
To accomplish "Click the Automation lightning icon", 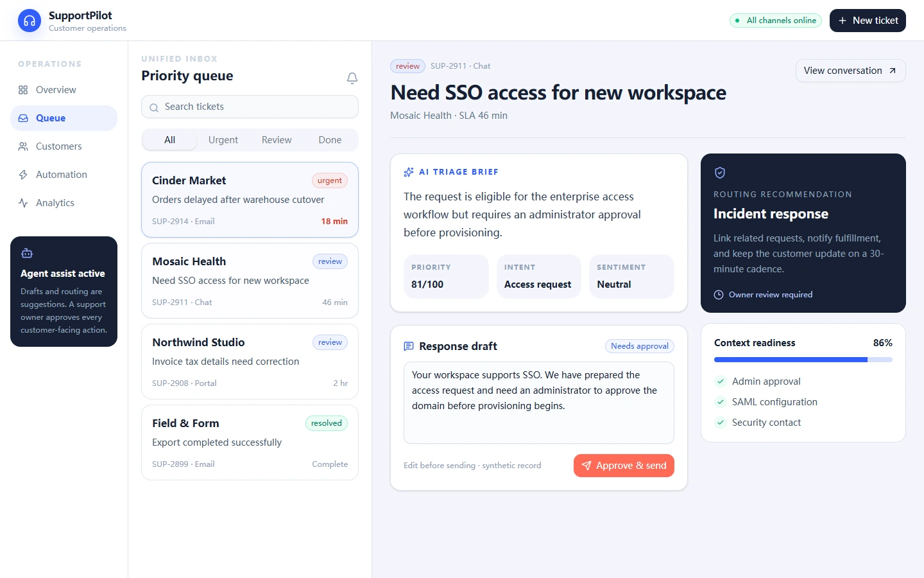I will 23,175.
